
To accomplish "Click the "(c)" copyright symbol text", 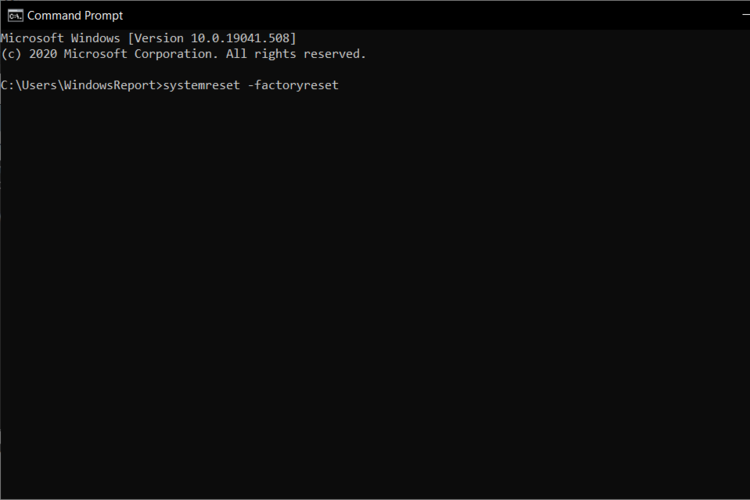I will coord(11,54).
